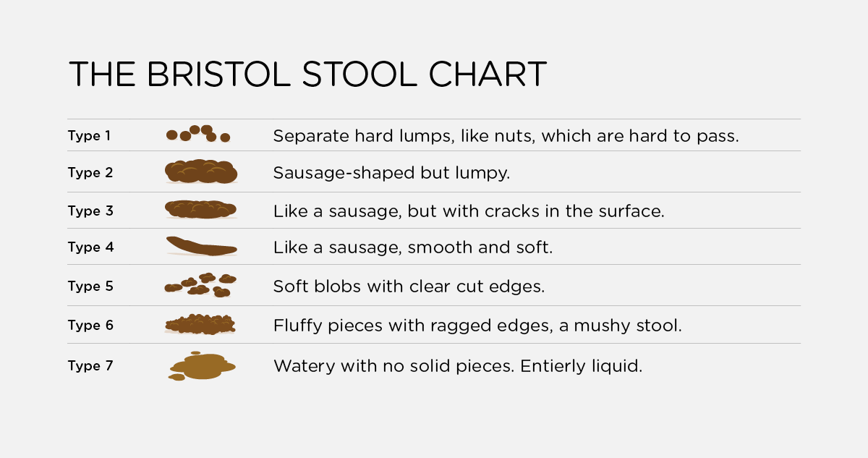Screen dimensions: 868x458
Task: Select the "Type 2" row label
Action: coord(90,173)
